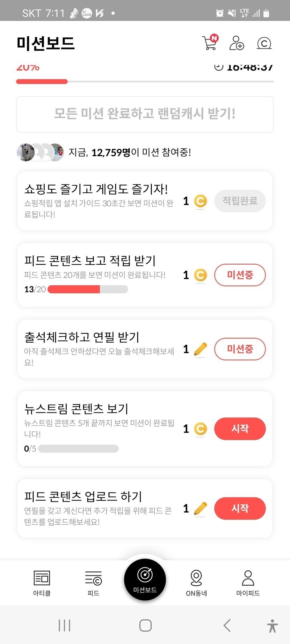Image resolution: width=290 pixels, height=644 pixels.
Task: Tap the pencil icon beside 피드 콘텐츠 업로드 하기
Action: pos(200,508)
